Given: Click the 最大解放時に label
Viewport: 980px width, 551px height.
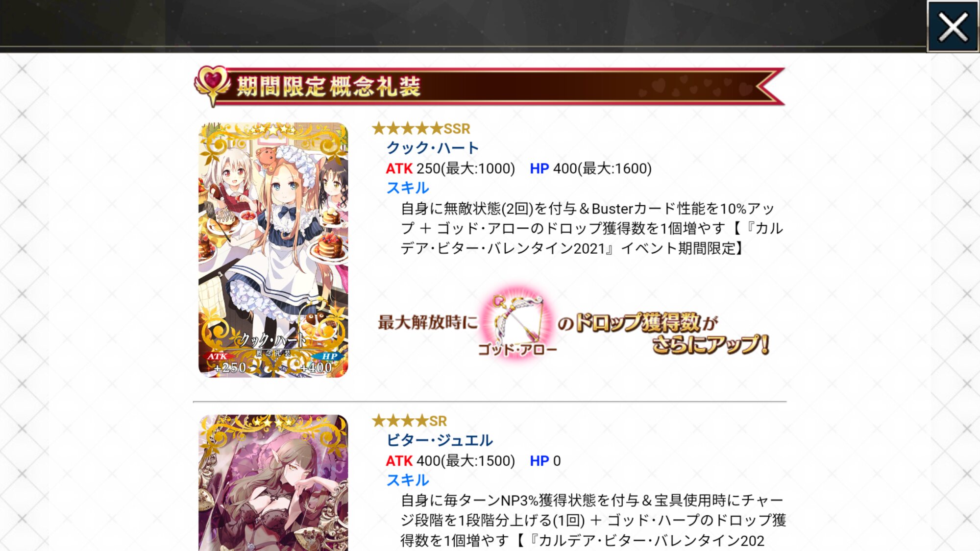Looking at the screenshot, I should [x=427, y=322].
